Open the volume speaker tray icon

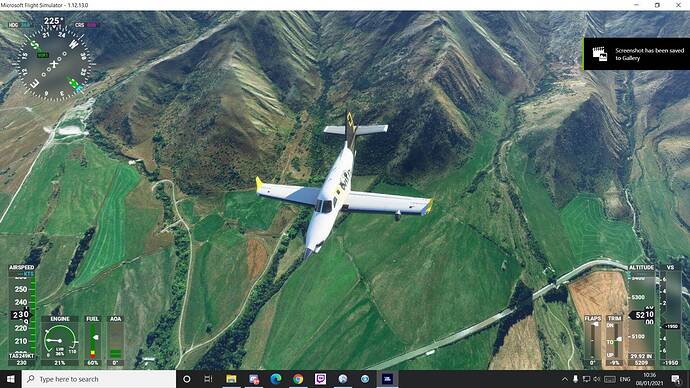pos(597,379)
